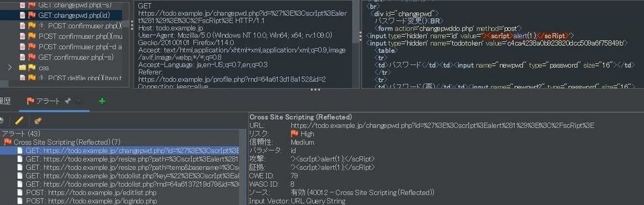644x205 pixels.
Task: Click the URL value in alert details
Action: (x=442, y=125)
